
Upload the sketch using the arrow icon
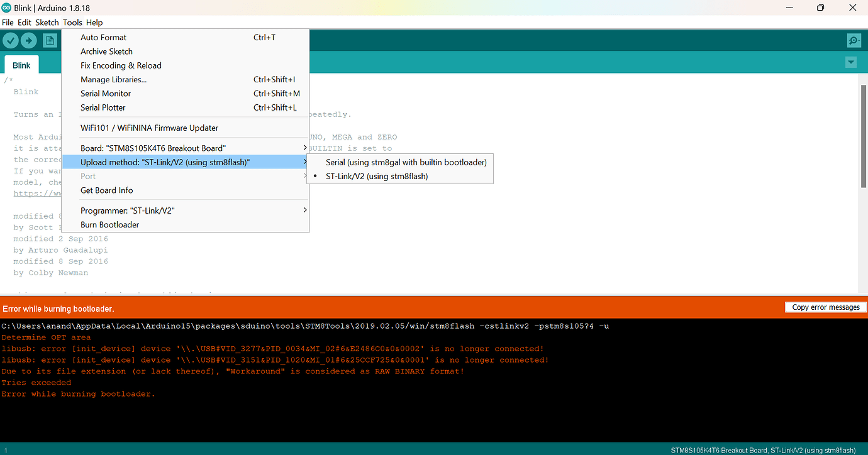(29, 40)
